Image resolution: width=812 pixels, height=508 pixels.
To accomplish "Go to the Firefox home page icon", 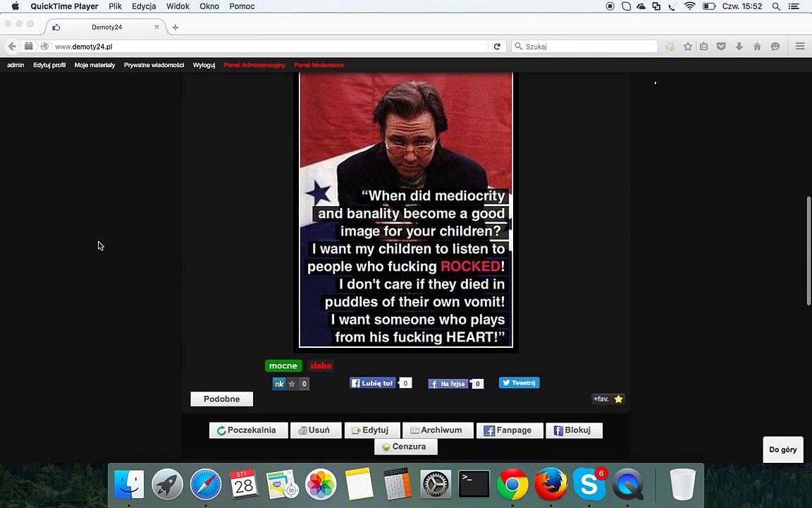I will [x=757, y=46].
